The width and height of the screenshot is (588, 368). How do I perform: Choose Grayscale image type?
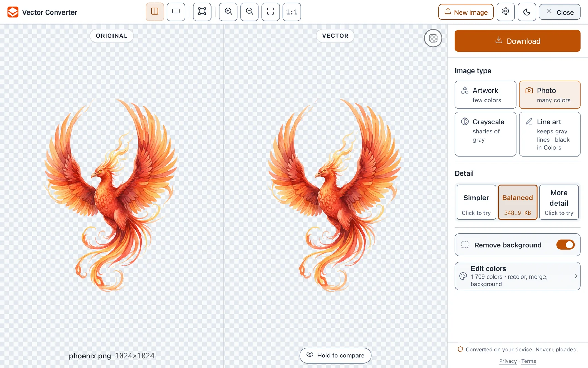[486, 134]
